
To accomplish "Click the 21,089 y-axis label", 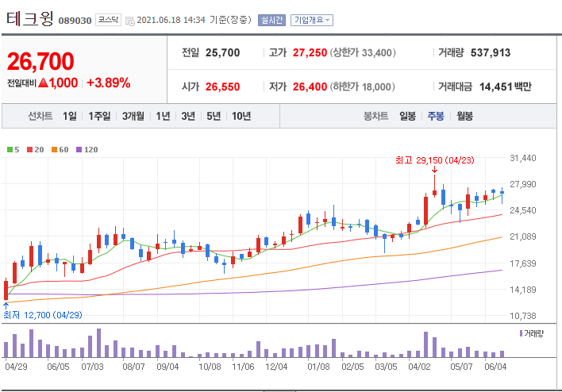I will [523, 236].
